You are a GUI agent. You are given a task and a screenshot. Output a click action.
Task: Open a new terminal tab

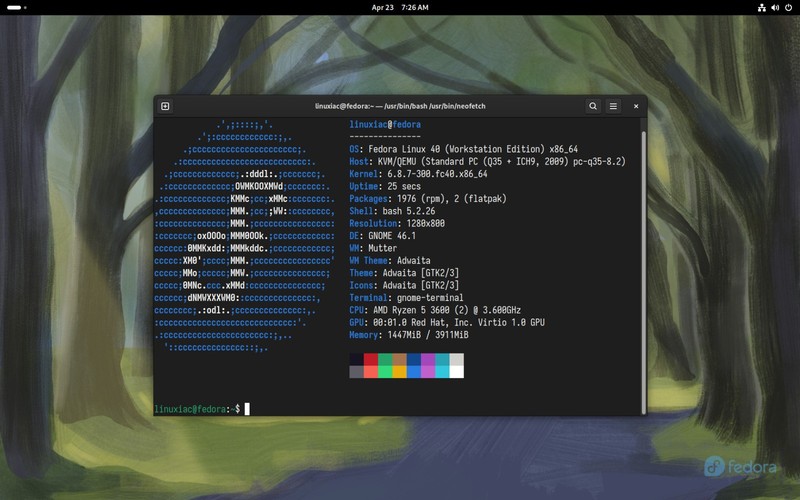click(x=165, y=106)
